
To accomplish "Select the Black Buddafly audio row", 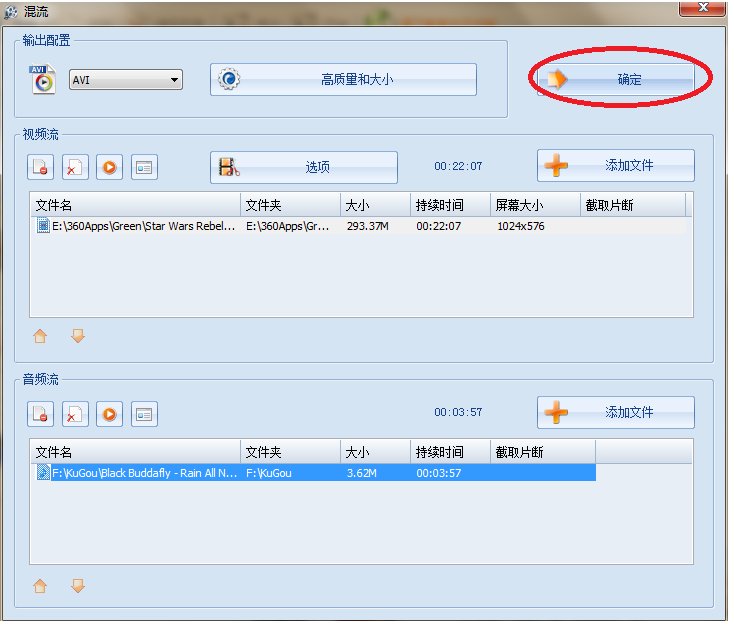I will [316, 473].
